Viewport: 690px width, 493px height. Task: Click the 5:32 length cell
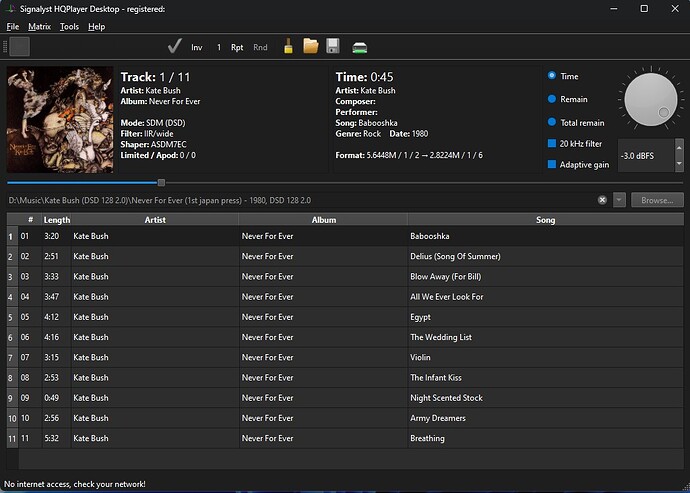[56, 439]
